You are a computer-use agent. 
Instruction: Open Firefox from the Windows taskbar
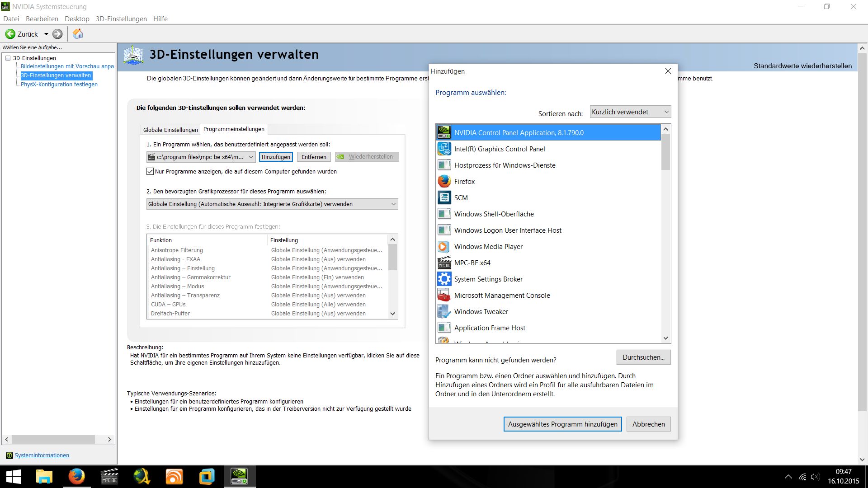pyautogui.click(x=76, y=476)
